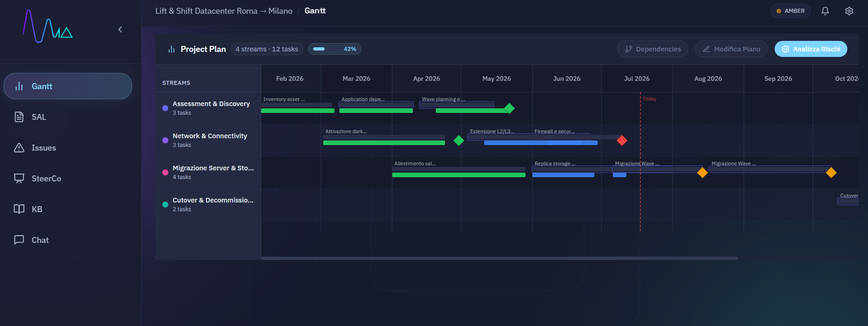
Task: Click the green milestone diamond after Wave planning
Action: point(509,108)
